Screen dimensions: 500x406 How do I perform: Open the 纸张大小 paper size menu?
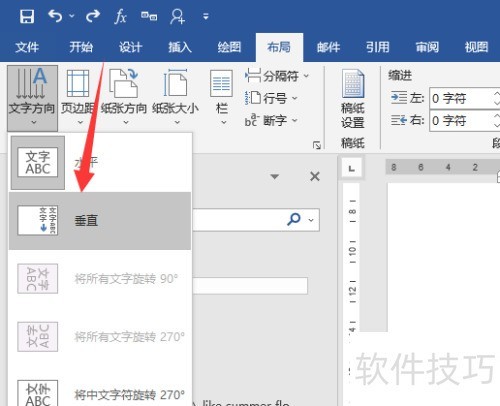tap(175, 98)
